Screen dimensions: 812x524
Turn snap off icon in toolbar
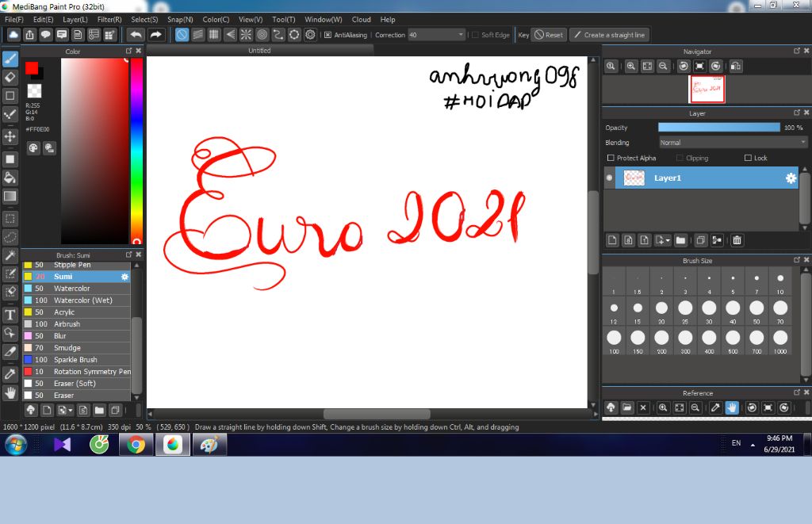click(182, 35)
